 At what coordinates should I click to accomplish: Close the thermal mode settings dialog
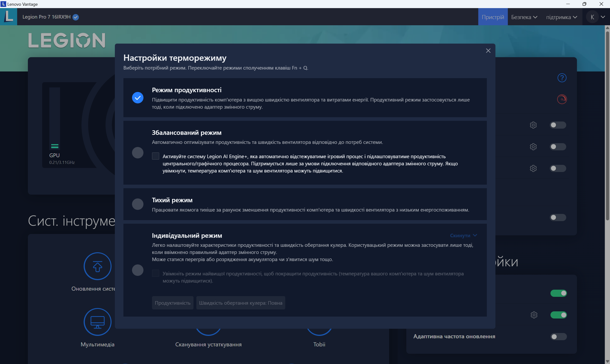[x=488, y=51]
